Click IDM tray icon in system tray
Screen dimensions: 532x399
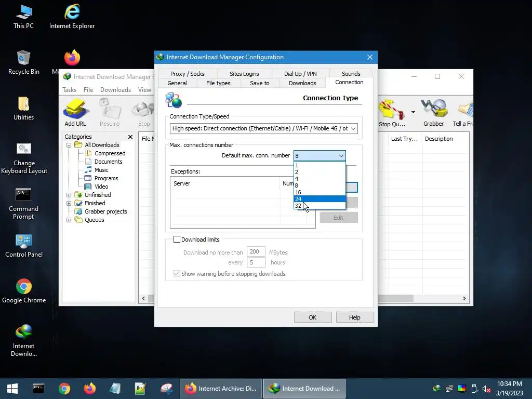(x=437, y=389)
